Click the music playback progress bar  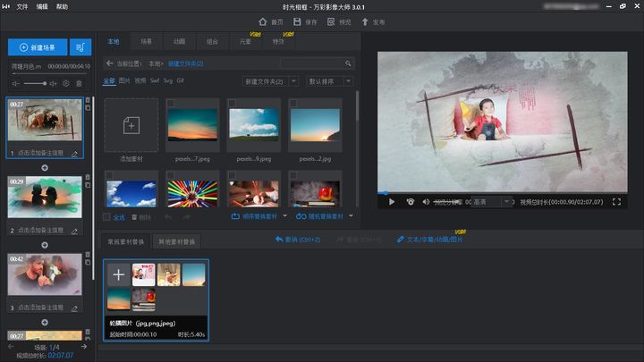point(50,74)
